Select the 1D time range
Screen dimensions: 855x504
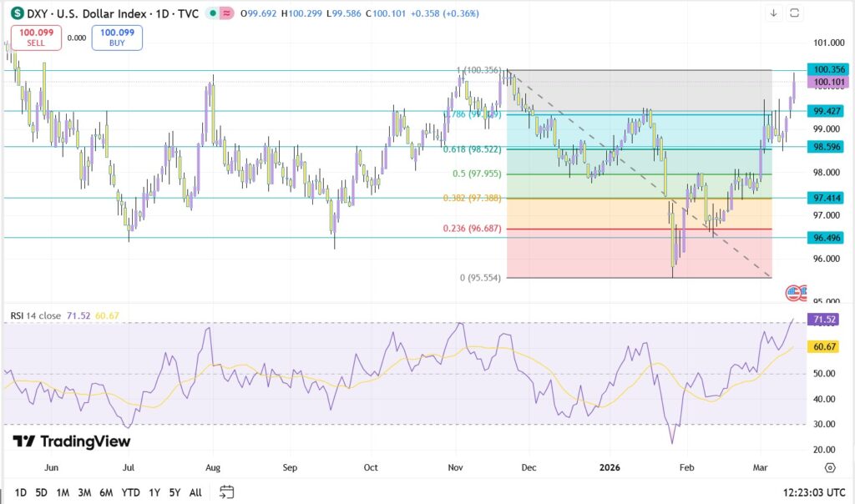pos(21,492)
